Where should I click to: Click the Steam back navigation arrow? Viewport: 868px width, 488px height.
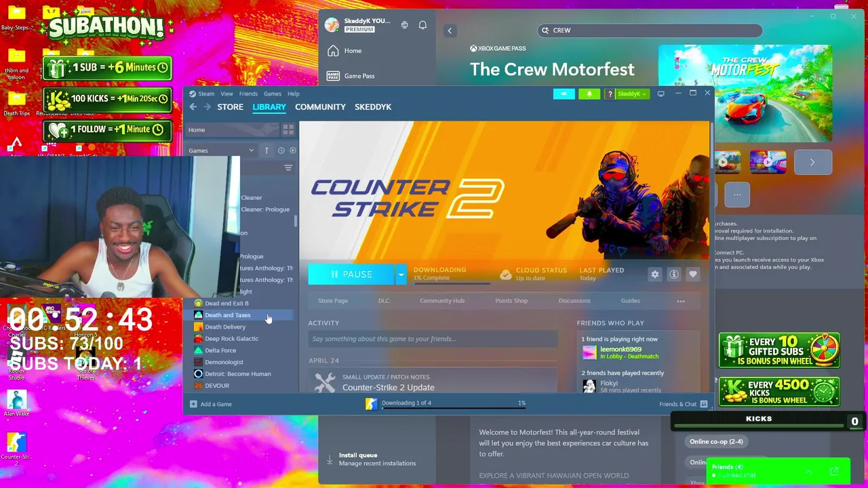coord(193,107)
